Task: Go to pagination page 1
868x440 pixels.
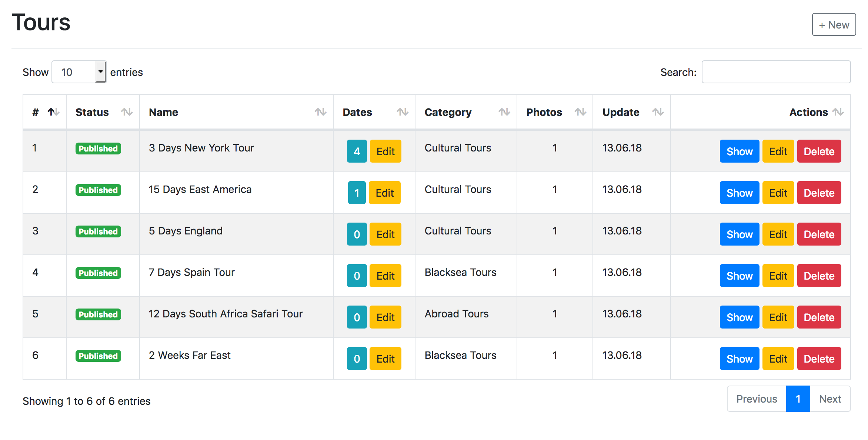Action: pyautogui.click(x=798, y=399)
